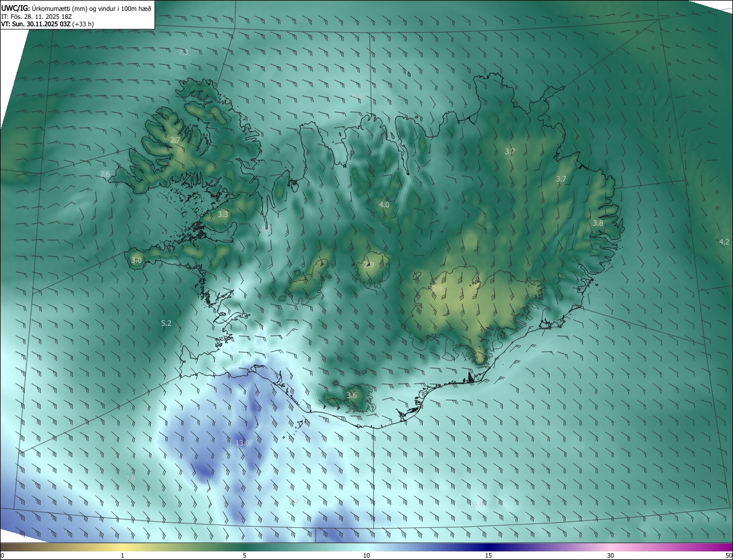Screen dimensions: 733x560
Task: Click the colorbar tick label 50
Action: 728,555
